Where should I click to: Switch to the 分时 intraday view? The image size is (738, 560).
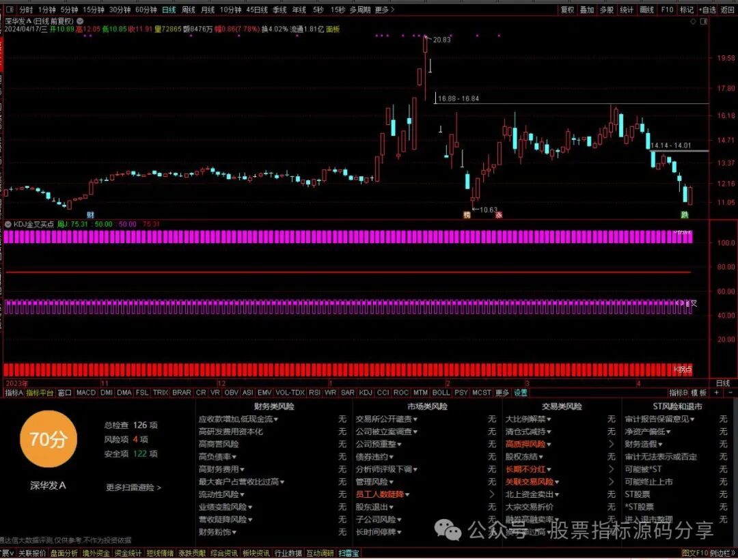[x=26, y=10]
